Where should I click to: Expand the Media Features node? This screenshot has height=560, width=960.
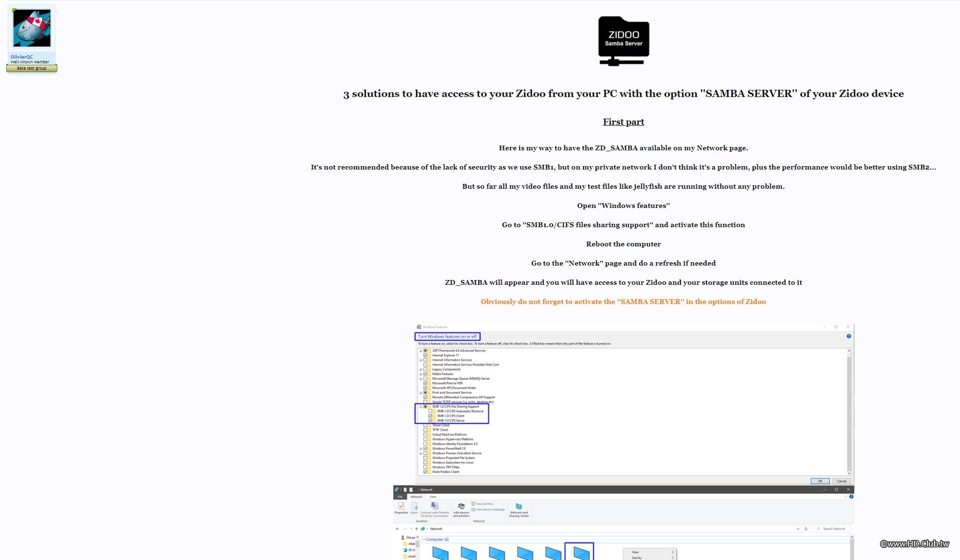pyautogui.click(x=421, y=374)
